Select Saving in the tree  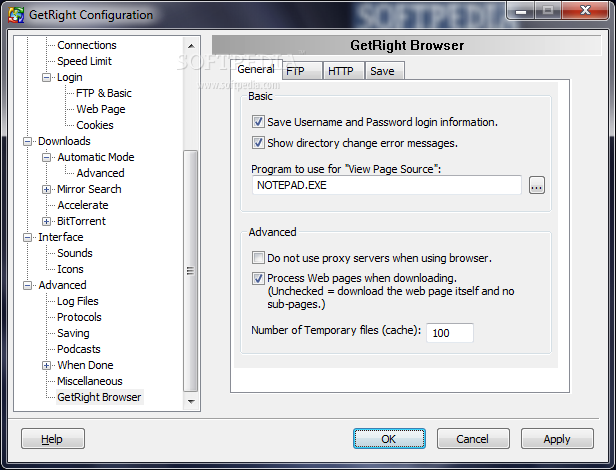pos(73,333)
